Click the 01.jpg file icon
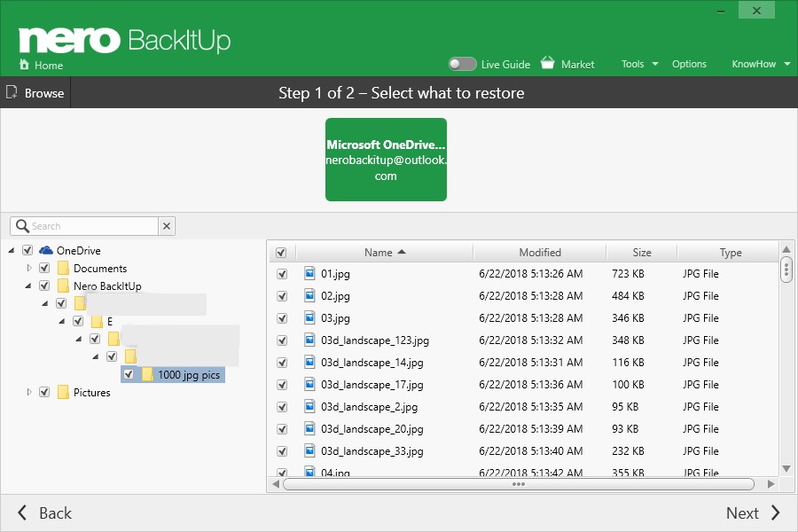 [x=309, y=273]
